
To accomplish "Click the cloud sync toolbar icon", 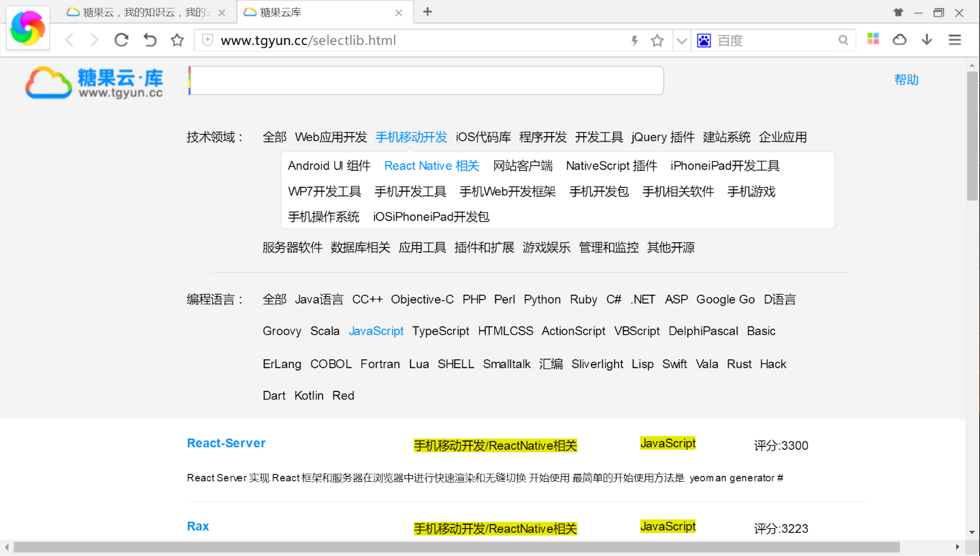I will click(900, 39).
